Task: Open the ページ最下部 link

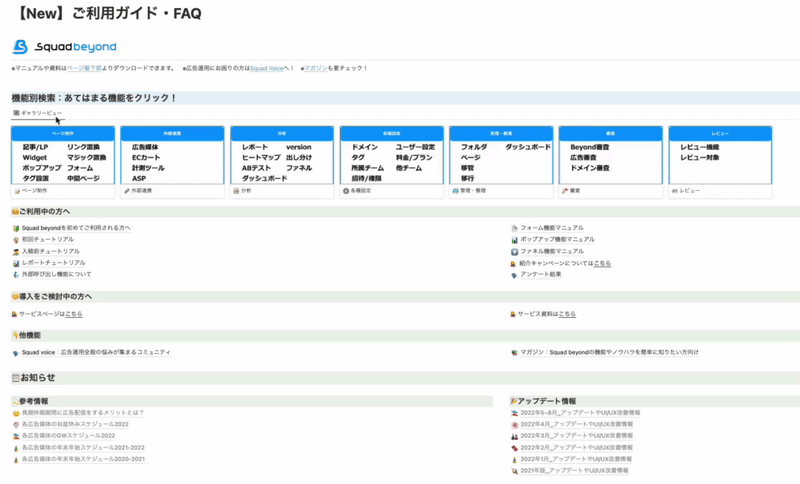Action: (x=84, y=68)
